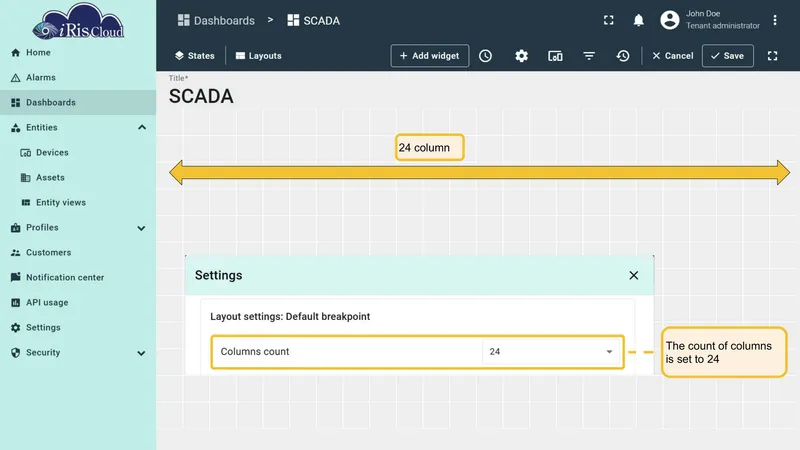Viewport: 800px width, 450px height.
Task: Expand the Security sidebar group
Action: 141,353
